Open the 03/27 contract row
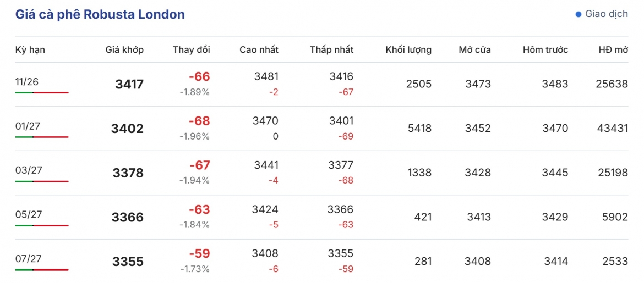 322,173
